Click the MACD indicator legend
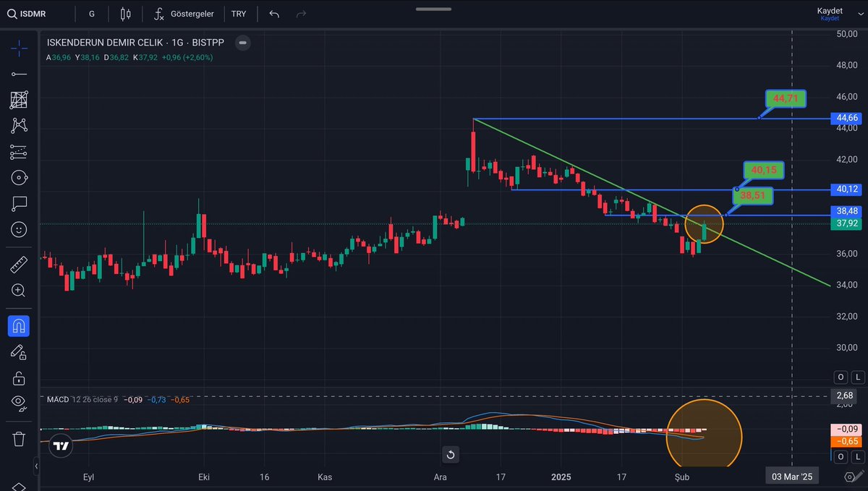The width and height of the screenshot is (868, 491). 117,400
